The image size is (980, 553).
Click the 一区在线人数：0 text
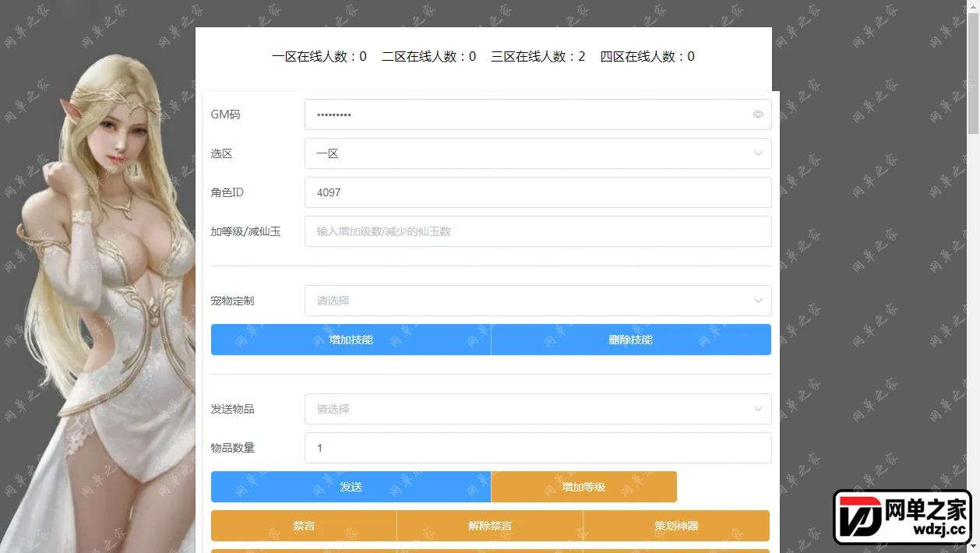tap(319, 56)
